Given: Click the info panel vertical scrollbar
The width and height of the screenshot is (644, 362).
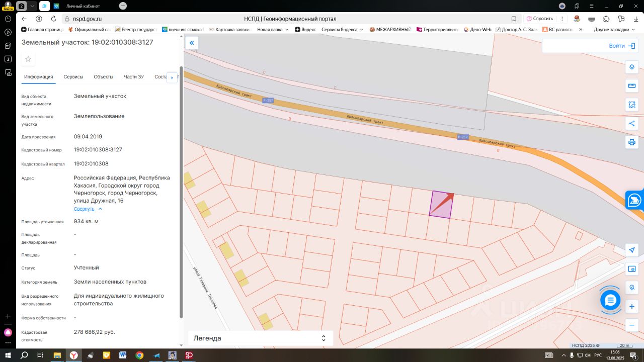Looking at the screenshot, I should (x=181, y=191).
